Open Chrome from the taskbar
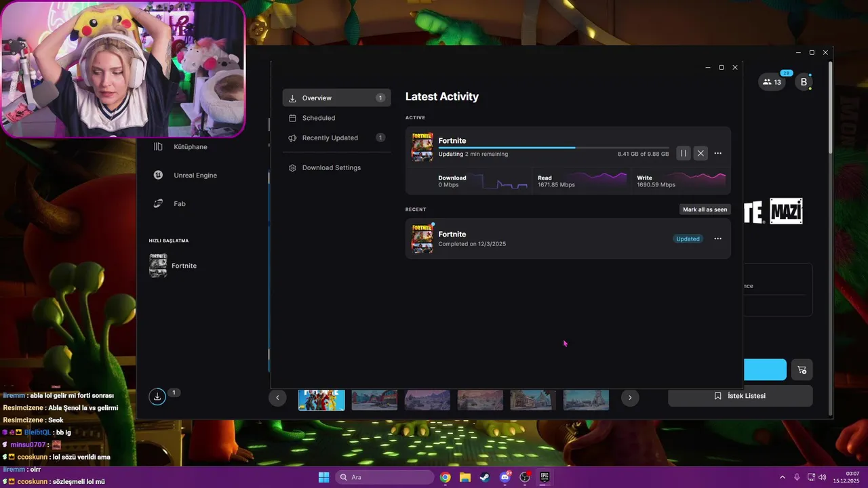The width and height of the screenshot is (868, 488). pos(445,477)
